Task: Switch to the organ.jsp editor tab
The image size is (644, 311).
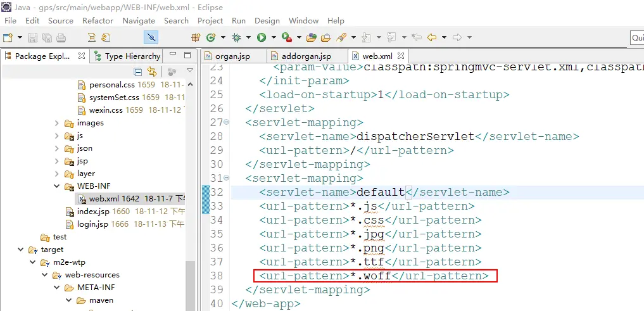Action: point(233,56)
